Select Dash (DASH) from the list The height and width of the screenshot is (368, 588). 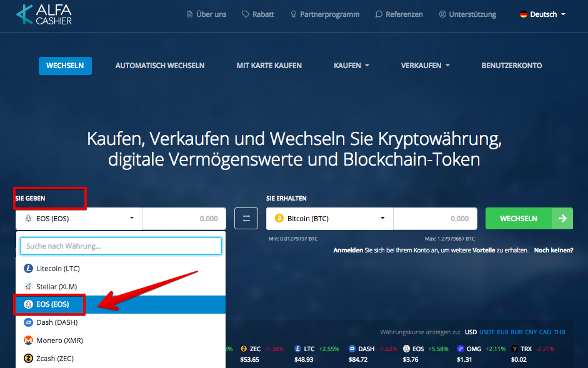pyautogui.click(x=121, y=322)
